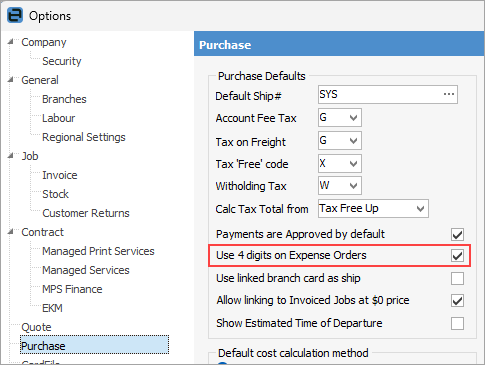The width and height of the screenshot is (485, 365).
Task: Click the Purchase Defaults group label
Action: (x=262, y=76)
